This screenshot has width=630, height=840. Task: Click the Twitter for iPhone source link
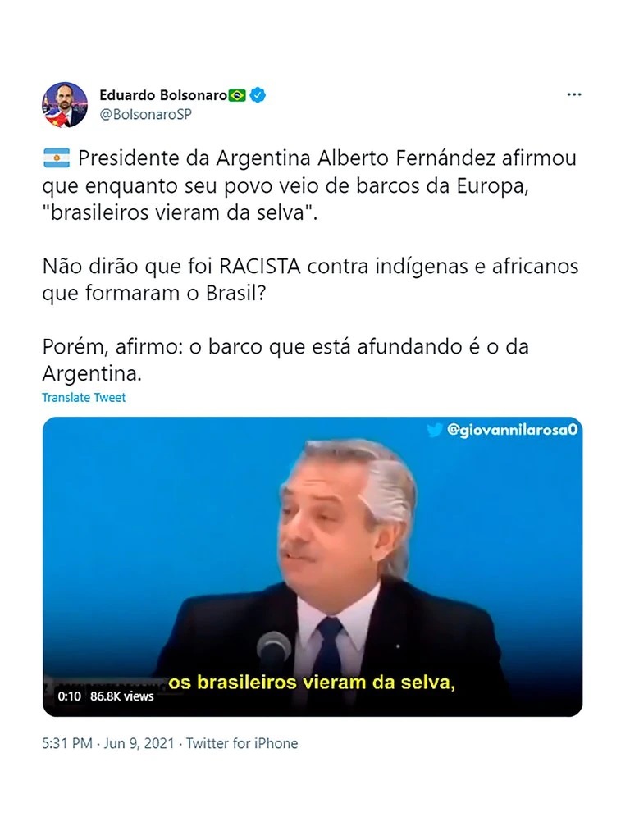tap(242, 743)
